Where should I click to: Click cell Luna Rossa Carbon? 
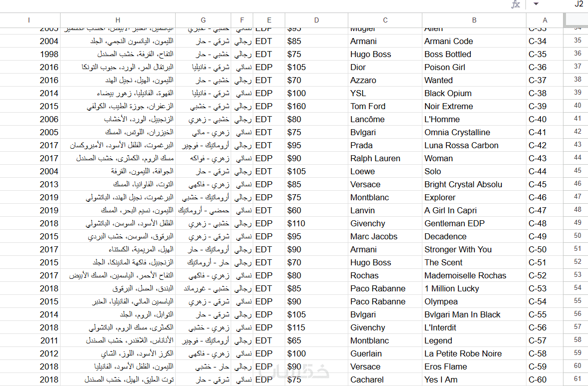474,145
